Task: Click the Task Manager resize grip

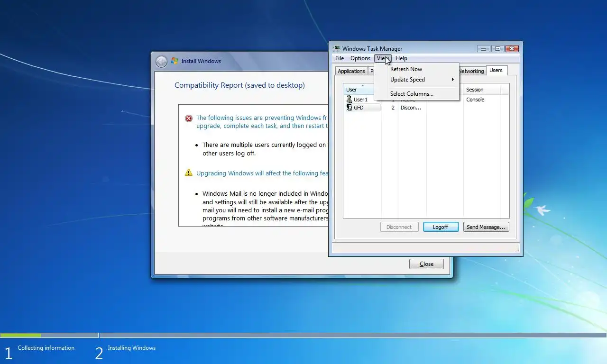Action: (516, 249)
